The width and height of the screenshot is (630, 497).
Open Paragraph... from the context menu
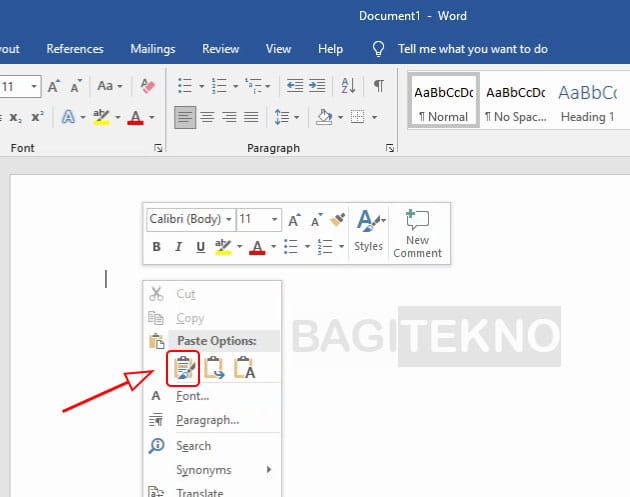(212, 420)
